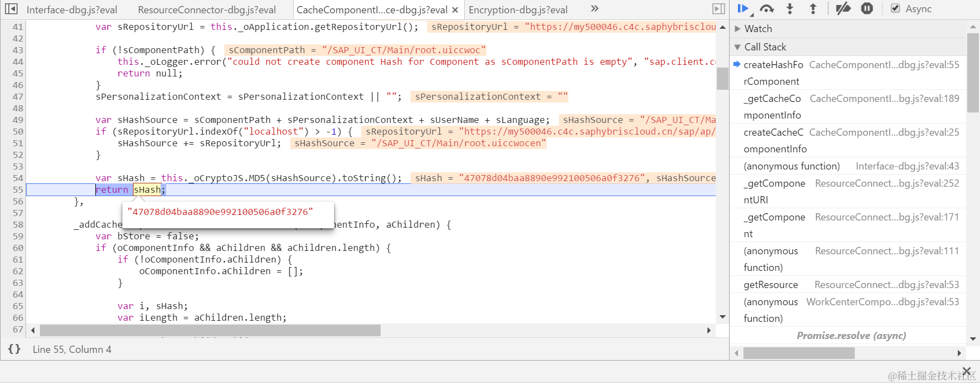Click the call stack horizontal scrollbar thumb
The height and width of the screenshot is (385, 980).
click(799, 353)
